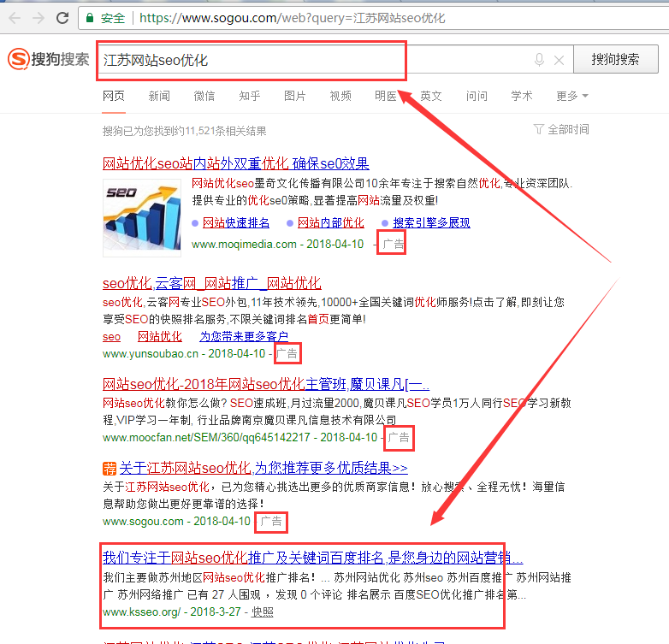Screen dimensions: 669x644
Task: Expand the 更多 dropdown menu
Action: pyautogui.click(x=571, y=97)
